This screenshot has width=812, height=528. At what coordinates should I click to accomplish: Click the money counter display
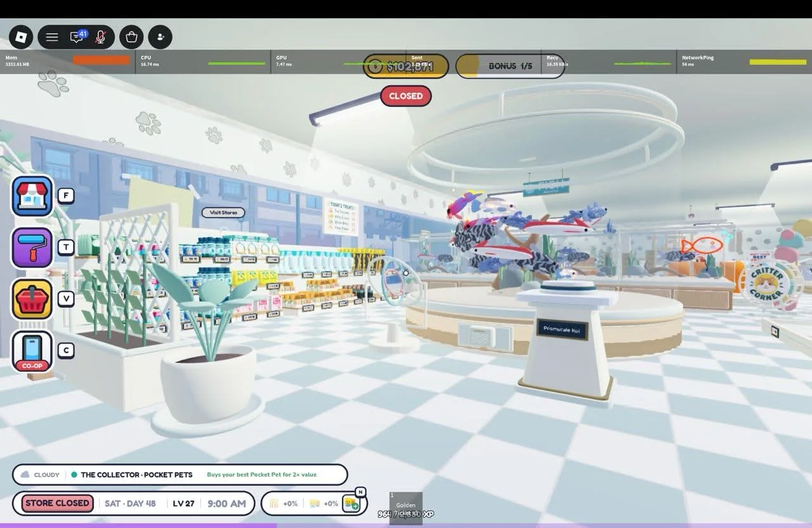tap(406, 66)
